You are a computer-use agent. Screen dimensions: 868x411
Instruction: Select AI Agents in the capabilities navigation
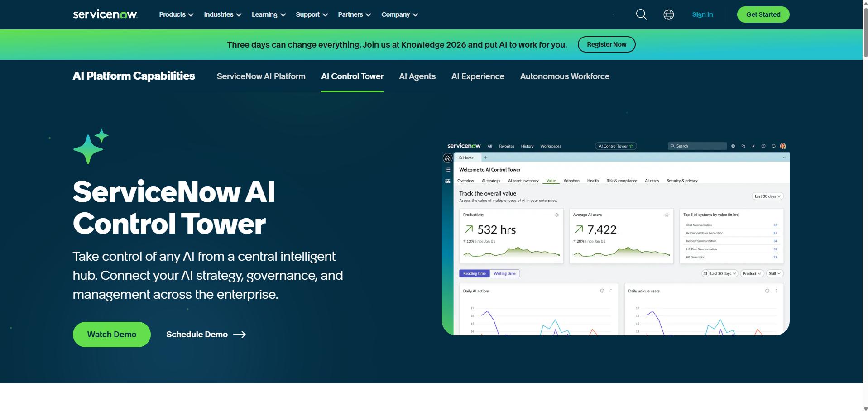click(x=417, y=76)
